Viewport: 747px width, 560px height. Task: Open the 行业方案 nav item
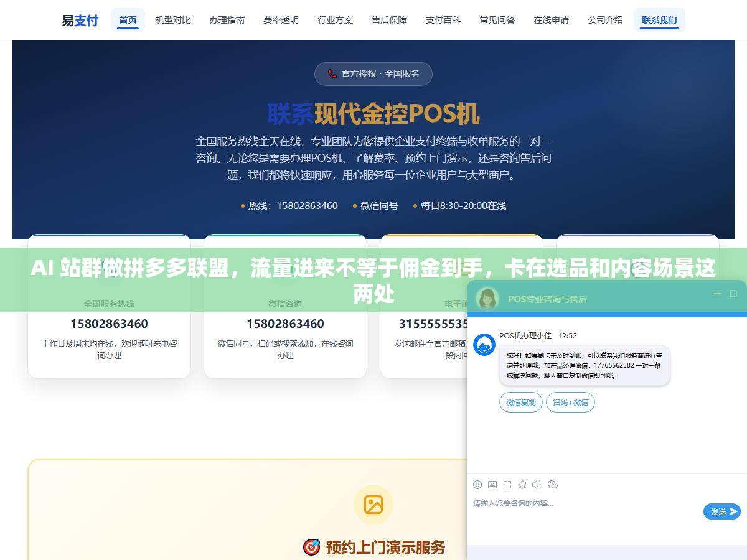(x=336, y=20)
